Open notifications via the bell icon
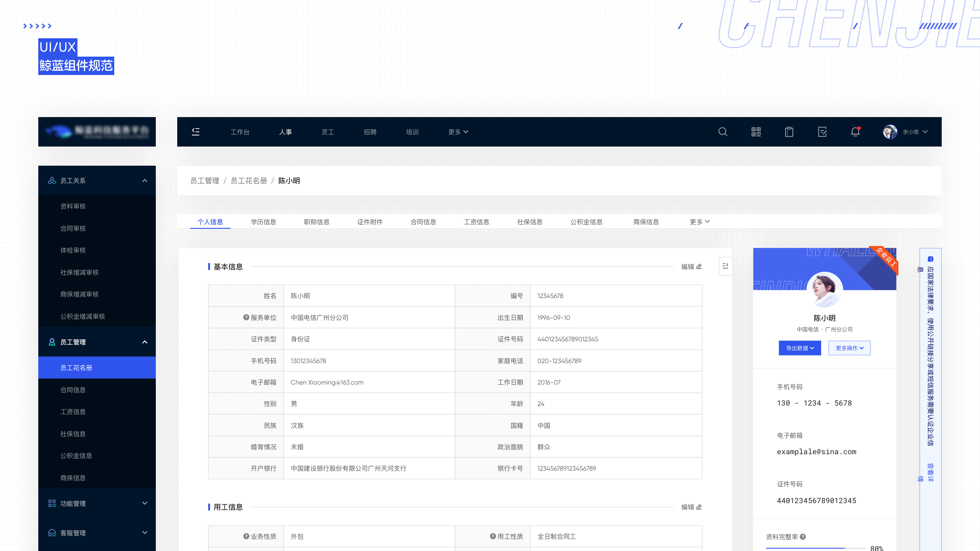 pyautogui.click(x=855, y=132)
